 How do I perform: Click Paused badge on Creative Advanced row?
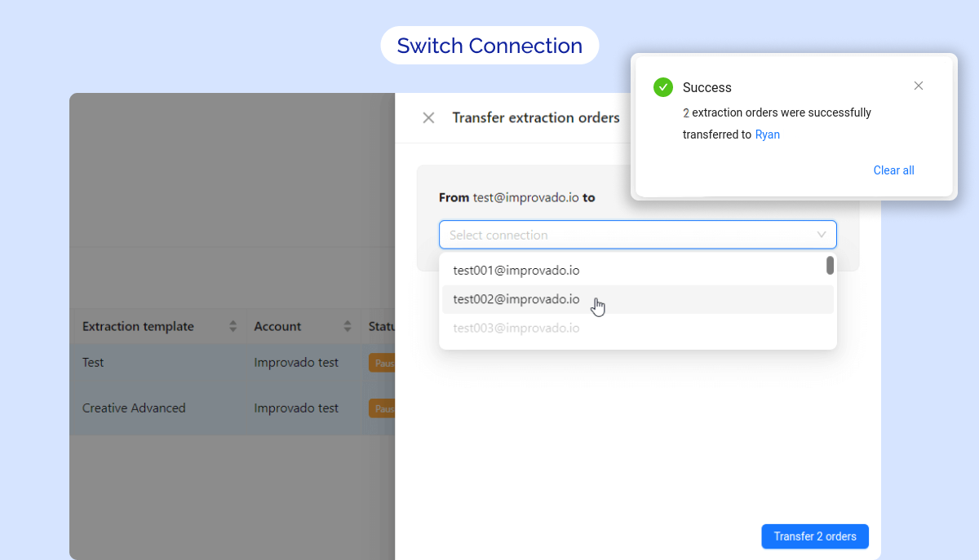click(382, 408)
